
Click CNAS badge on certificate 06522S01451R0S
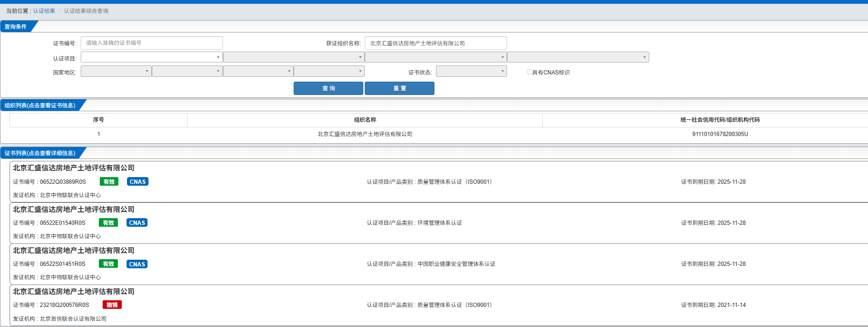pos(137,264)
